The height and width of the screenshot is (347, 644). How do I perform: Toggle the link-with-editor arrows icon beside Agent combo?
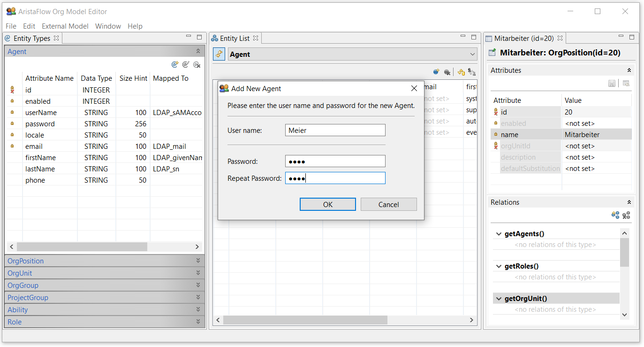[x=219, y=54]
